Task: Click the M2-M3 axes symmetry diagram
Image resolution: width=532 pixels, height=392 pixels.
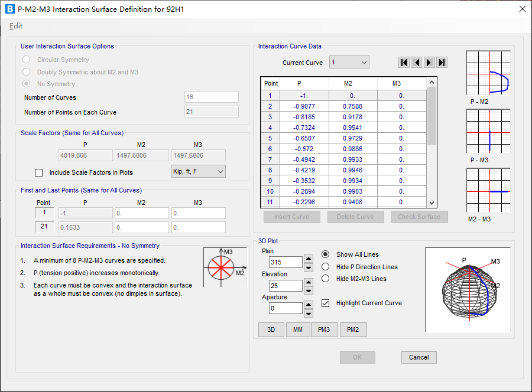Action: click(x=225, y=267)
